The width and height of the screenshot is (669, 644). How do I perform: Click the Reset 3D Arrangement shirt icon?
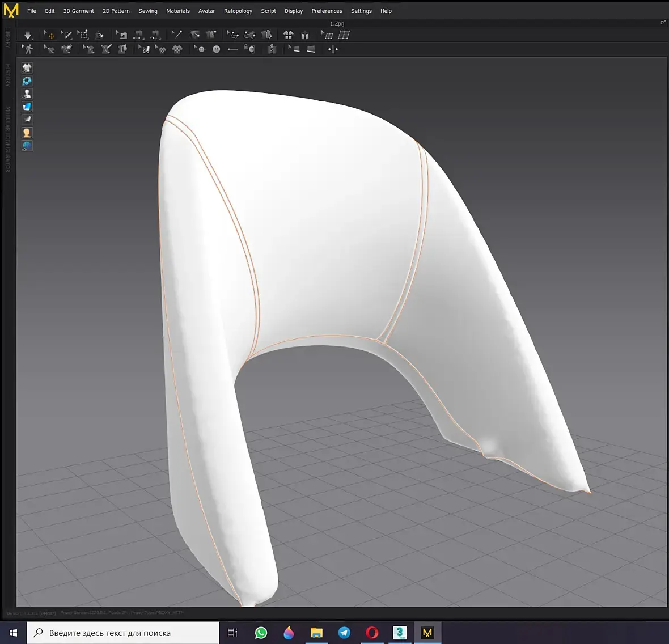[288, 35]
